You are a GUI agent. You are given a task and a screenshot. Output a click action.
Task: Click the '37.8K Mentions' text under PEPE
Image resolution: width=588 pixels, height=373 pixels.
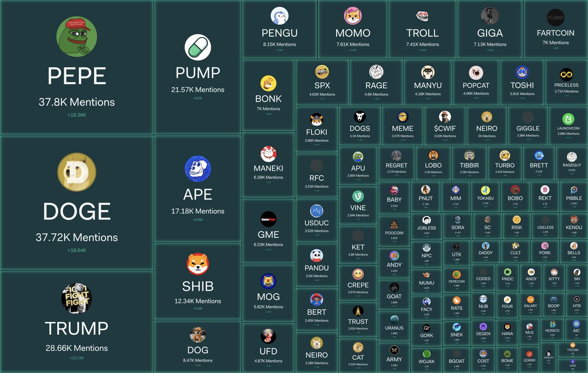coord(77,102)
